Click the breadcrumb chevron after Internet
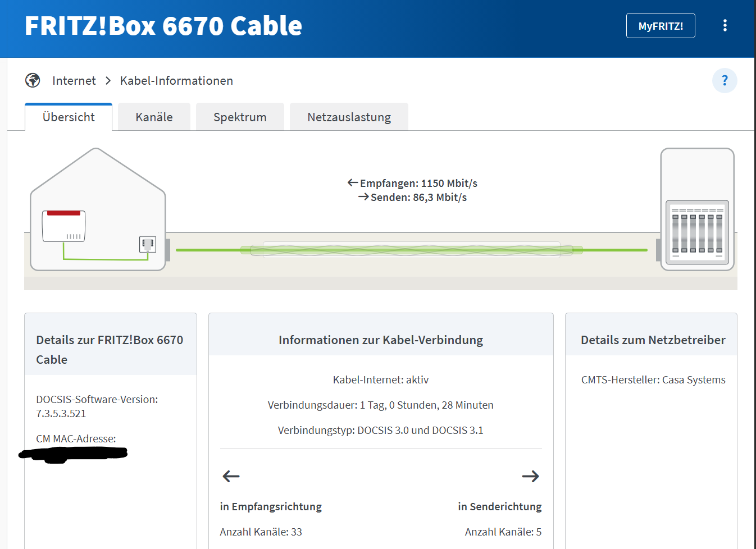The width and height of the screenshot is (756, 549). (x=108, y=81)
